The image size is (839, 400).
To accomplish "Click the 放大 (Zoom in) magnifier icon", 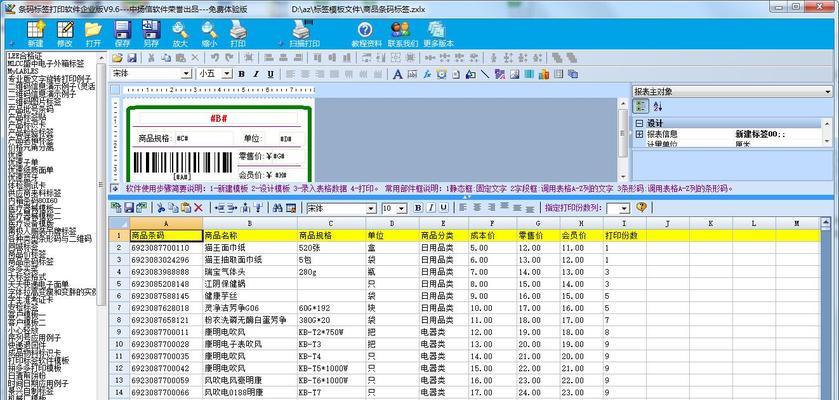I will 180,30.
